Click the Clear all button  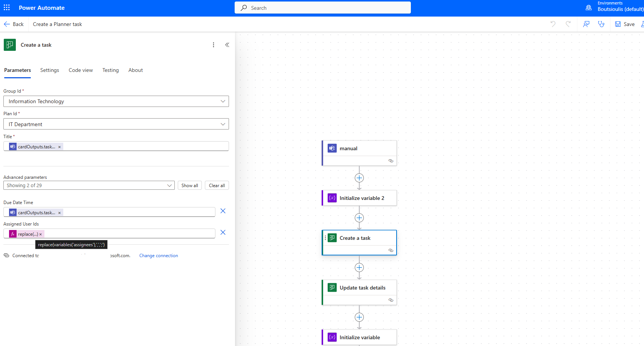point(217,186)
